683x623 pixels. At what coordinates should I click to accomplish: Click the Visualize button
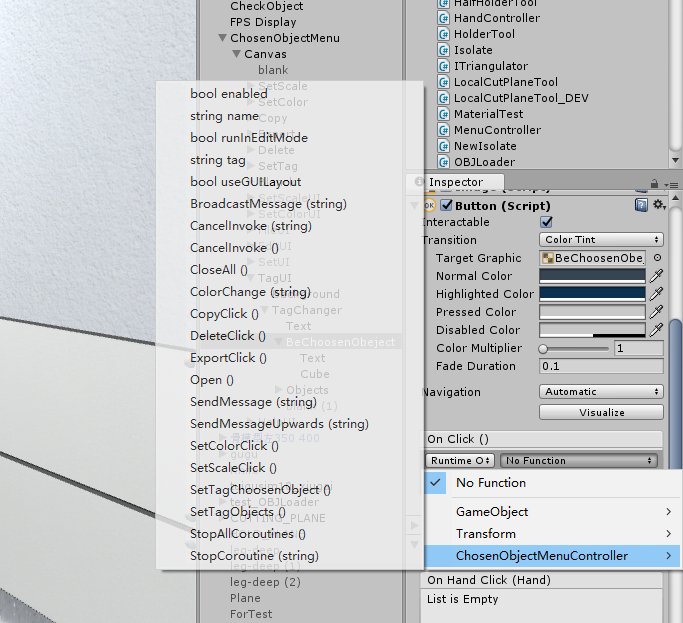[601, 412]
